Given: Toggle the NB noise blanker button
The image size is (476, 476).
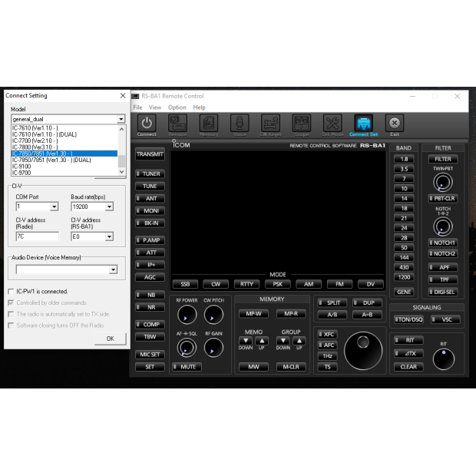Looking at the screenshot, I should (x=150, y=295).
